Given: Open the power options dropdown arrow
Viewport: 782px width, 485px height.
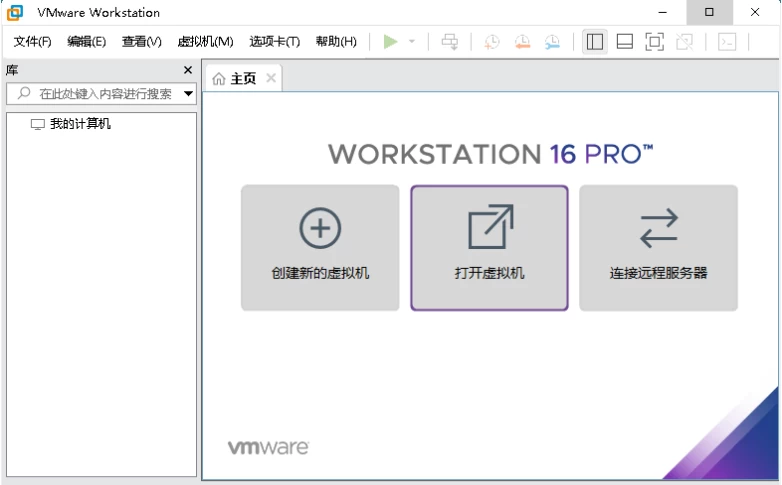Looking at the screenshot, I should pos(411,42).
